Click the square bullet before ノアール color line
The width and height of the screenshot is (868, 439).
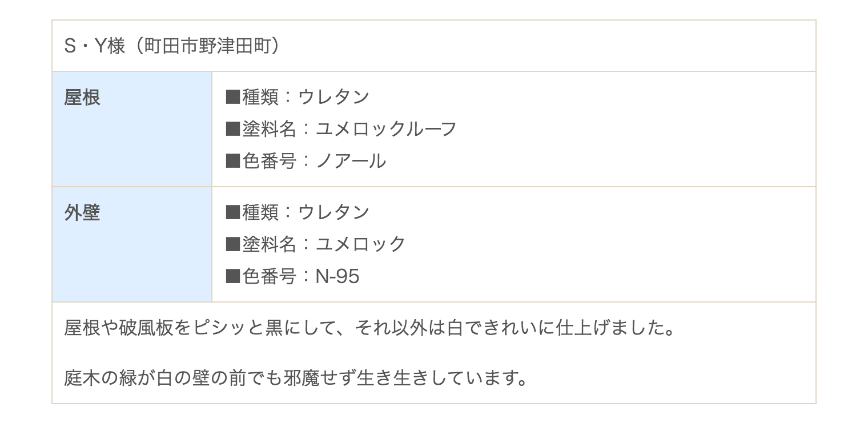233,161
